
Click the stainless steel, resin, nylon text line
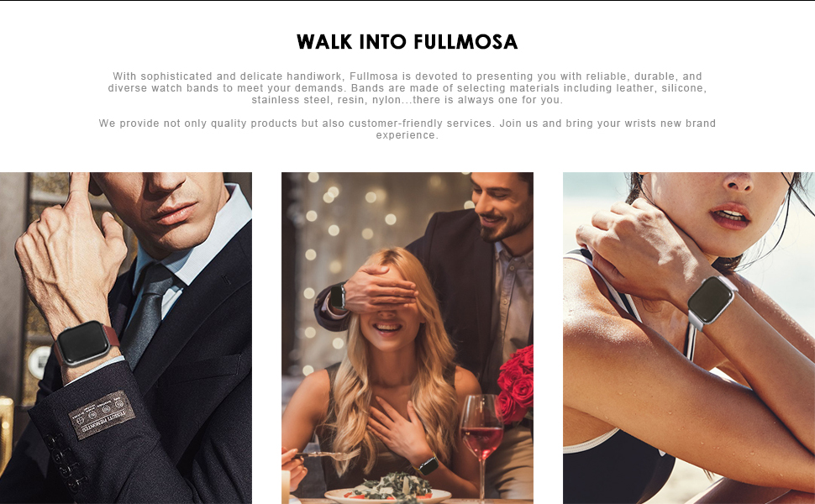pos(407,100)
